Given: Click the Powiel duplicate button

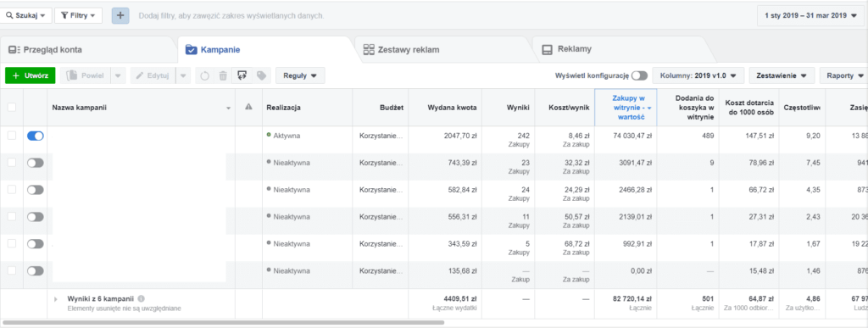Looking at the screenshot, I should point(86,75).
